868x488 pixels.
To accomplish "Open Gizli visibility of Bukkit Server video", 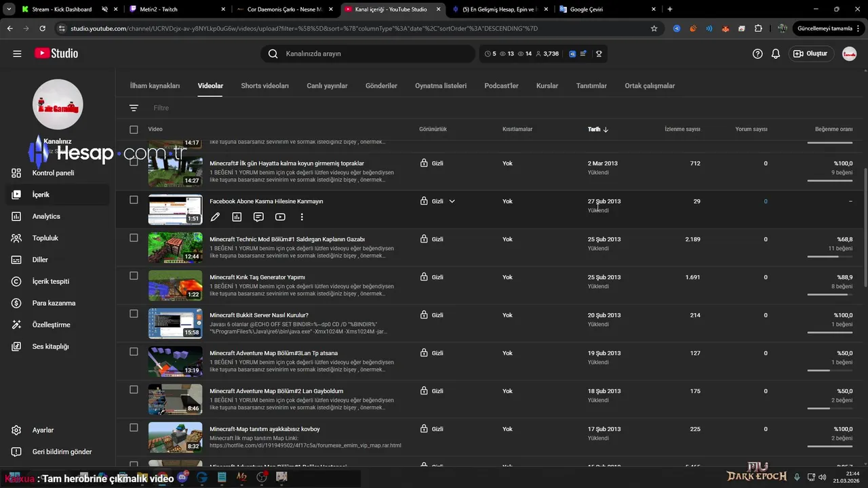I will (431, 315).
